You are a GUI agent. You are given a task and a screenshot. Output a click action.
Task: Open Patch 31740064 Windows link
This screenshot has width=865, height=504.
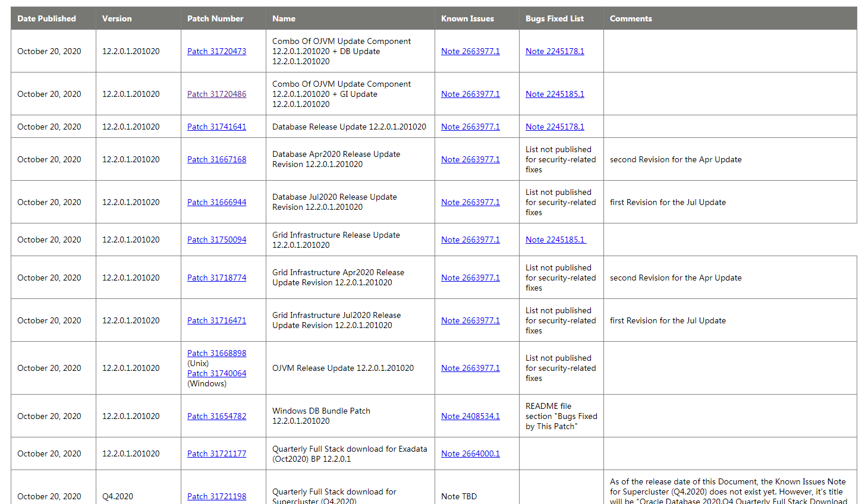click(x=216, y=373)
